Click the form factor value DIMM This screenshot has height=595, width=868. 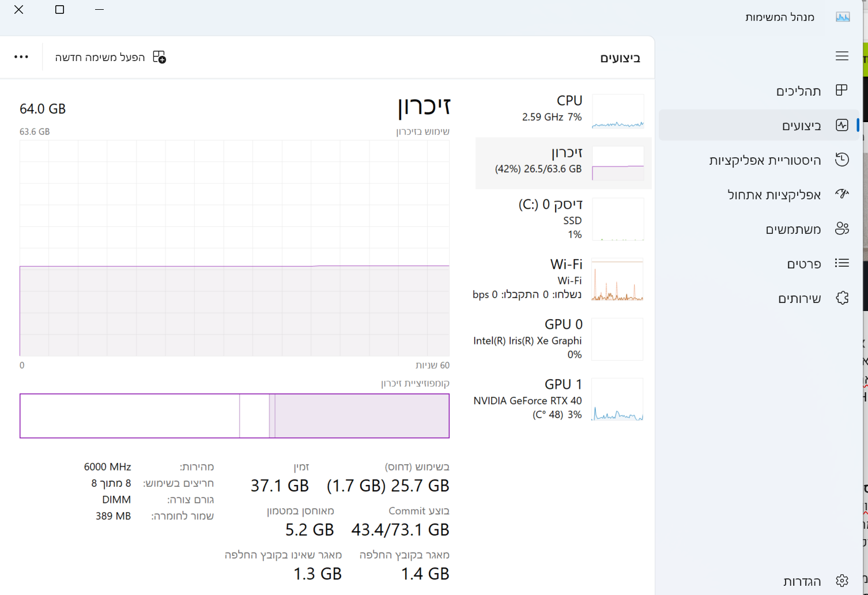coord(116,499)
